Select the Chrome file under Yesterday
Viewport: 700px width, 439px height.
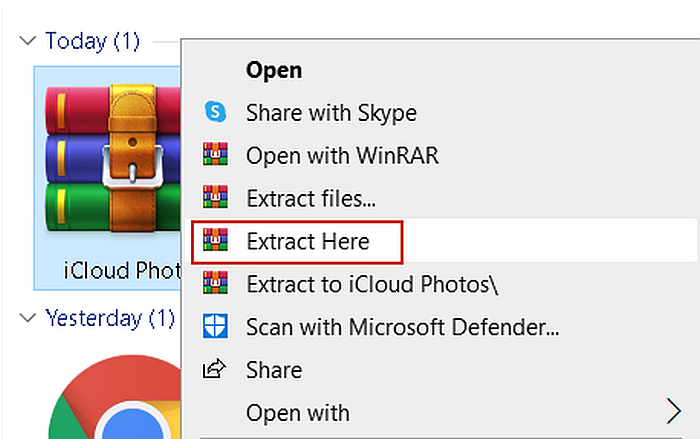pyautogui.click(x=115, y=396)
